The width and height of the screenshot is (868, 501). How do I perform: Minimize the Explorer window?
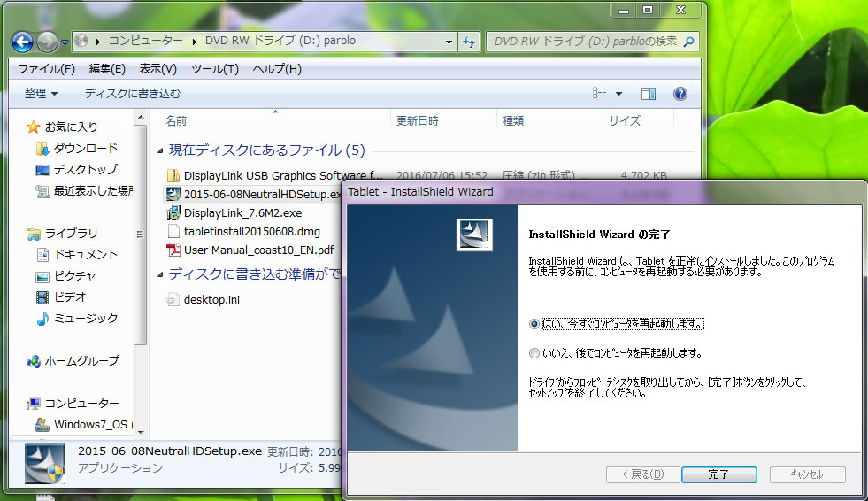coord(624,10)
